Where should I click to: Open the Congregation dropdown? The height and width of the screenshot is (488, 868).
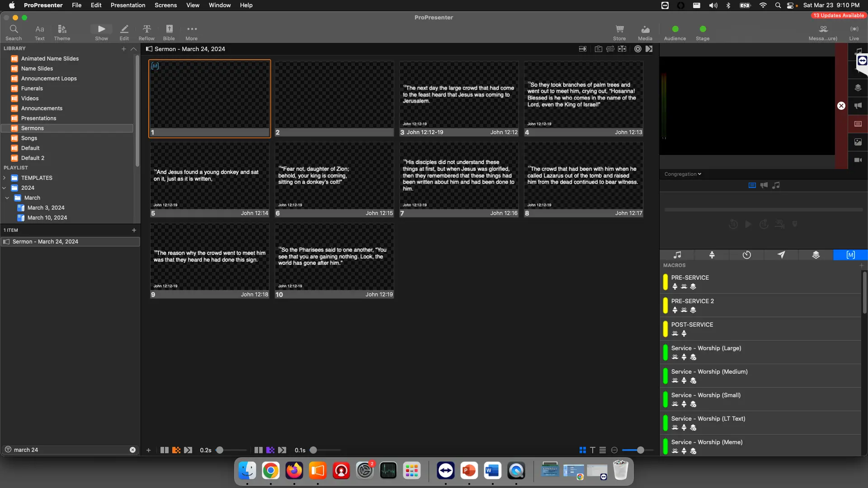pos(683,174)
